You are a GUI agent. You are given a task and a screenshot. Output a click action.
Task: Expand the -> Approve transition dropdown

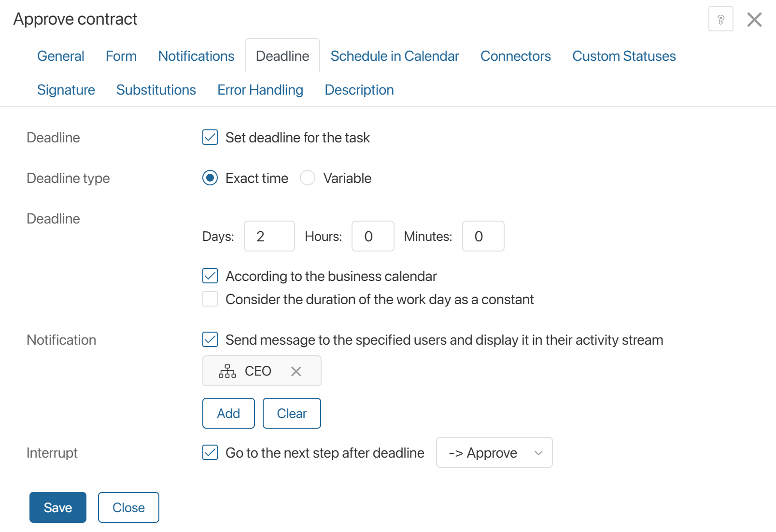(494, 453)
